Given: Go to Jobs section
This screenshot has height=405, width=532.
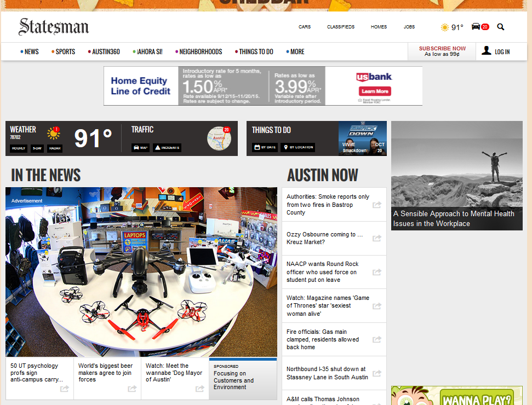Looking at the screenshot, I should click(x=409, y=27).
